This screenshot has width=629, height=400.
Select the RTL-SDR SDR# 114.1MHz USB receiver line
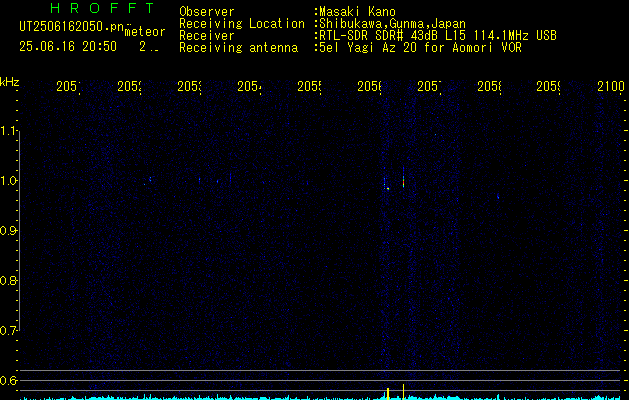pyautogui.click(x=438, y=36)
